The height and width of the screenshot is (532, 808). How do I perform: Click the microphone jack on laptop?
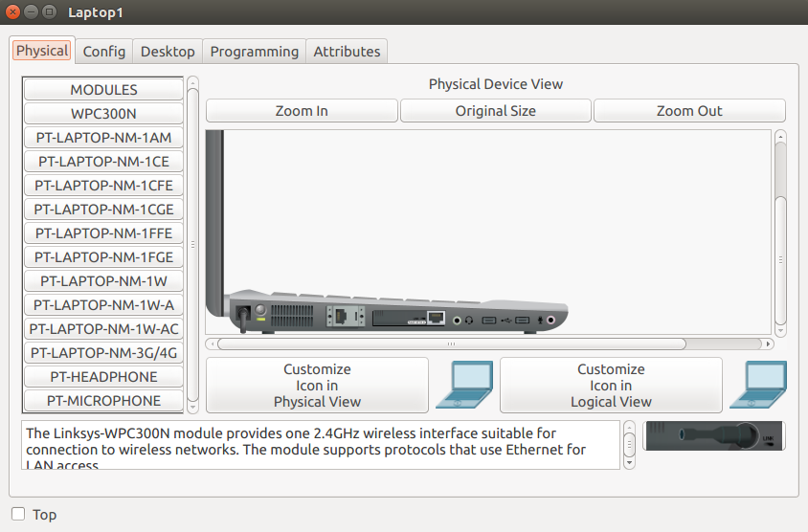pos(550,320)
